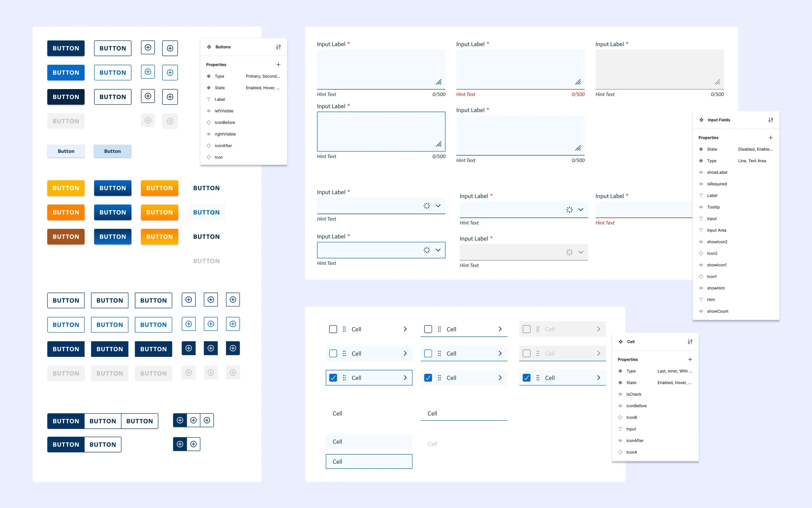Check the checkbox in first Cell row
The height and width of the screenshot is (508, 812).
[x=333, y=329]
